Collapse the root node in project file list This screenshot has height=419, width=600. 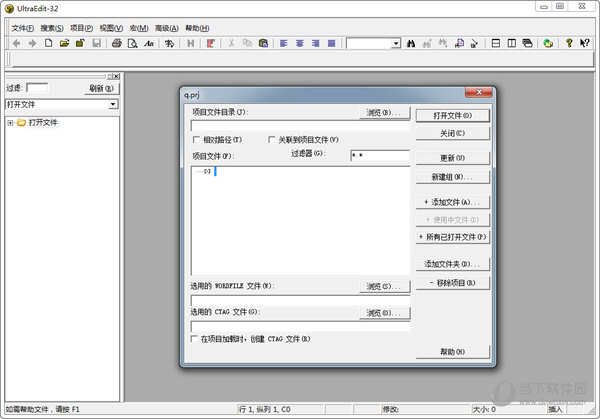(x=207, y=171)
